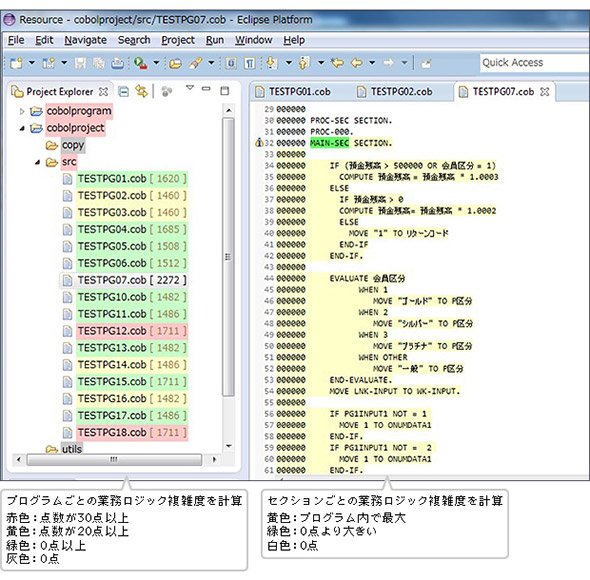Click the New file wizard icon

(16, 63)
